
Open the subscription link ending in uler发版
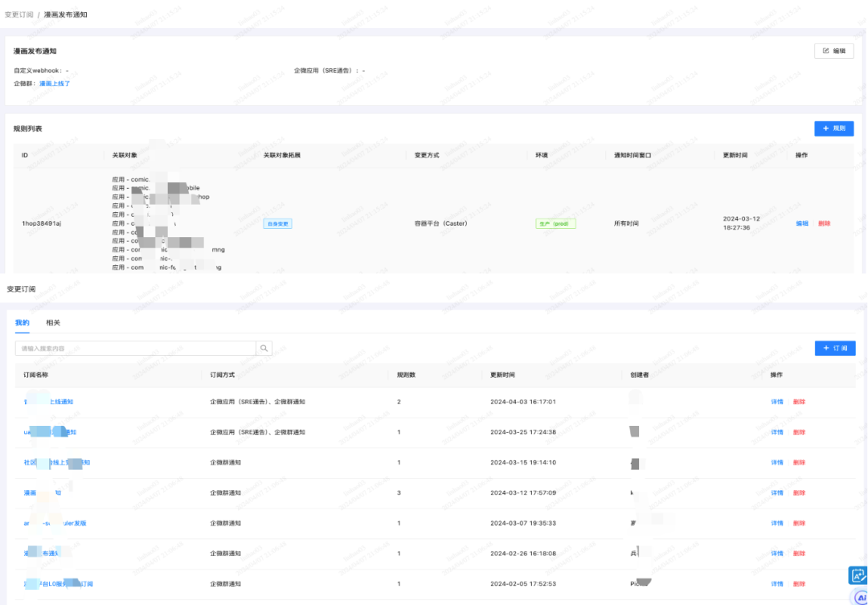click(x=55, y=523)
